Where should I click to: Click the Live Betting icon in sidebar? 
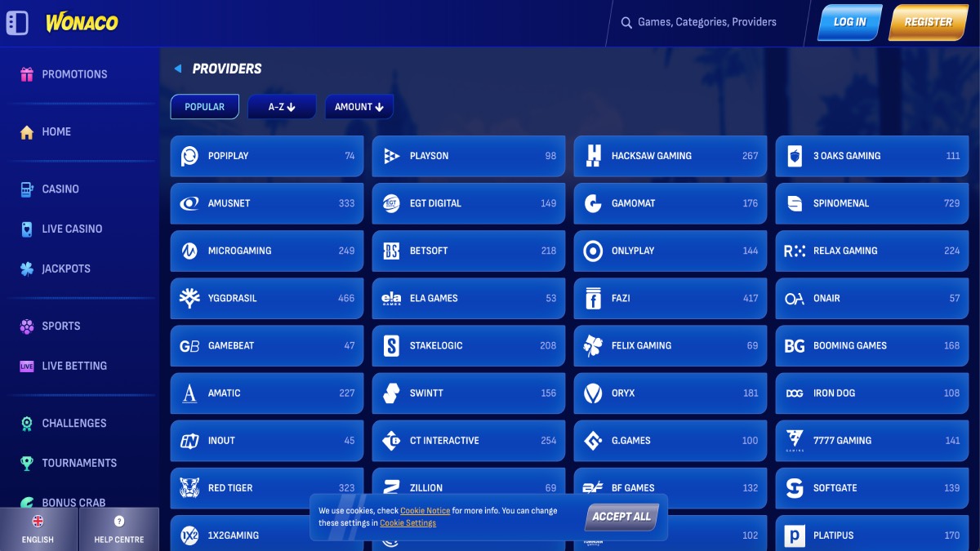pos(27,367)
